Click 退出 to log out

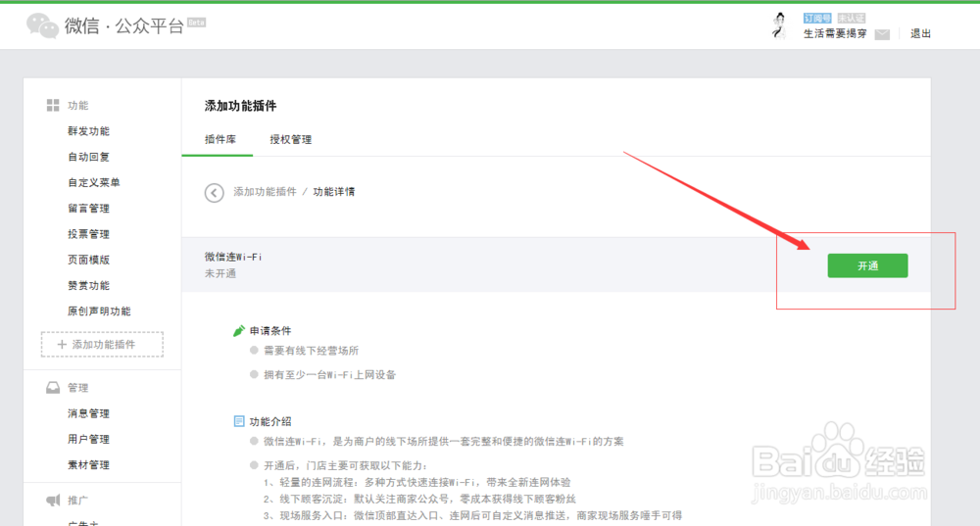coord(920,33)
